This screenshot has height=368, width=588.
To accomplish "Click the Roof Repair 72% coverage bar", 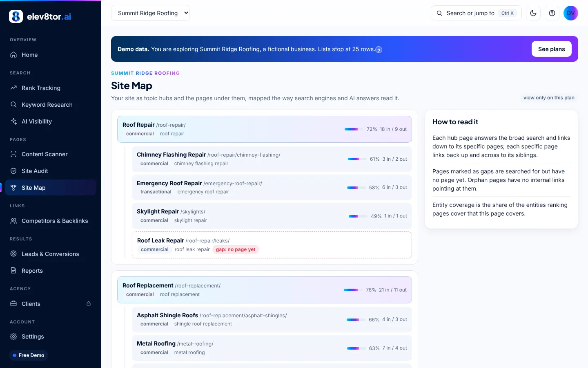I will pos(354,129).
